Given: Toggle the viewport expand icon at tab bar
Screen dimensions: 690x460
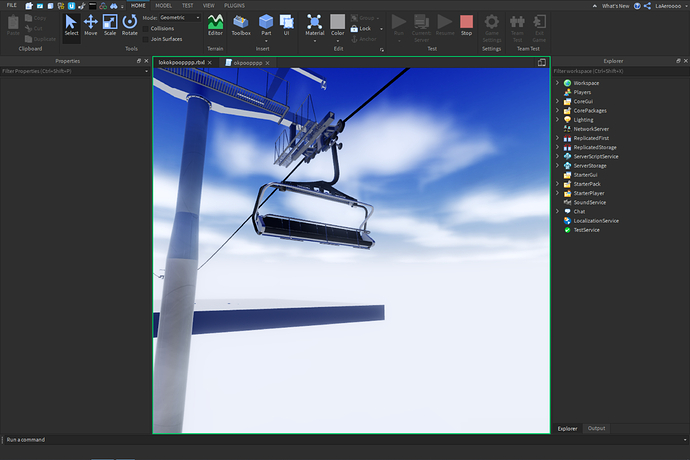Looking at the screenshot, I should click(542, 63).
